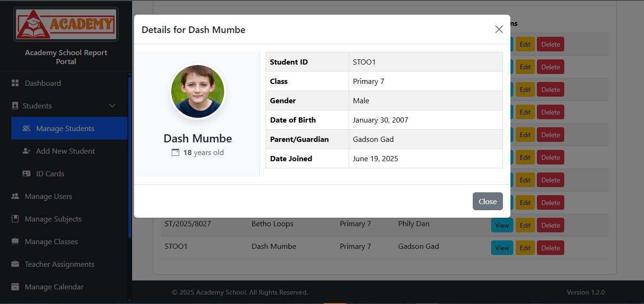Click the Students icon in sidebar

click(x=15, y=106)
